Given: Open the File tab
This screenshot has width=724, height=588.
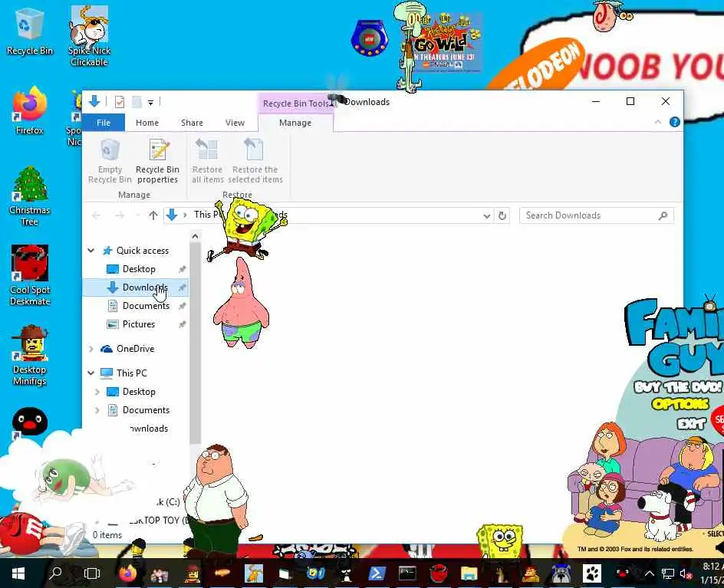Looking at the screenshot, I should point(104,123).
